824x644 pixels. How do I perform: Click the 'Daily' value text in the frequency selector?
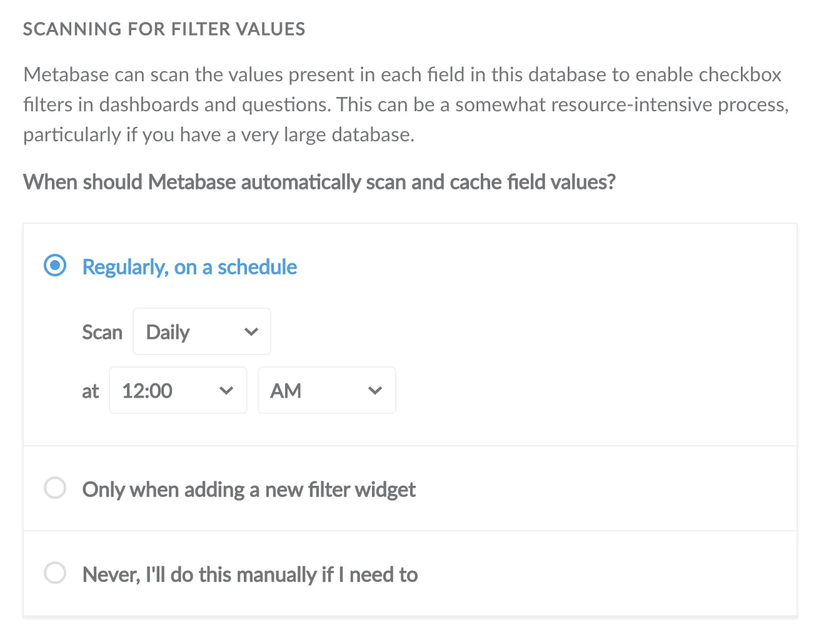[x=168, y=332]
